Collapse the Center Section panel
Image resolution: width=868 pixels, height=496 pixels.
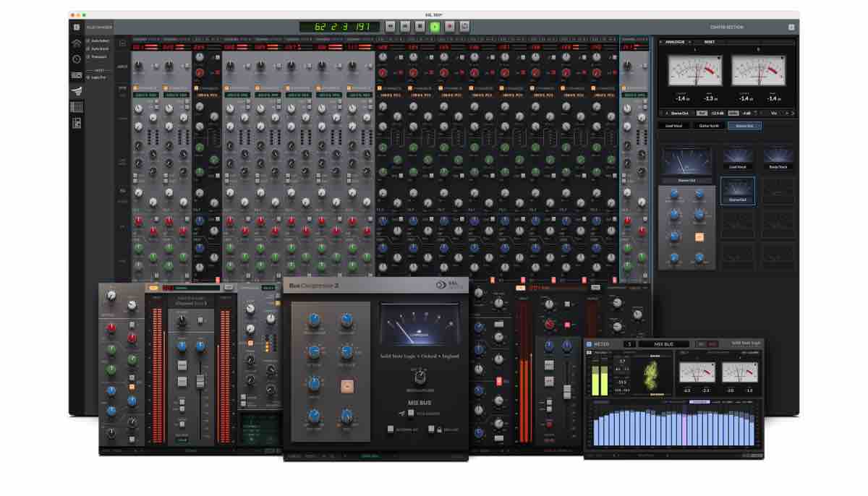[x=791, y=27]
